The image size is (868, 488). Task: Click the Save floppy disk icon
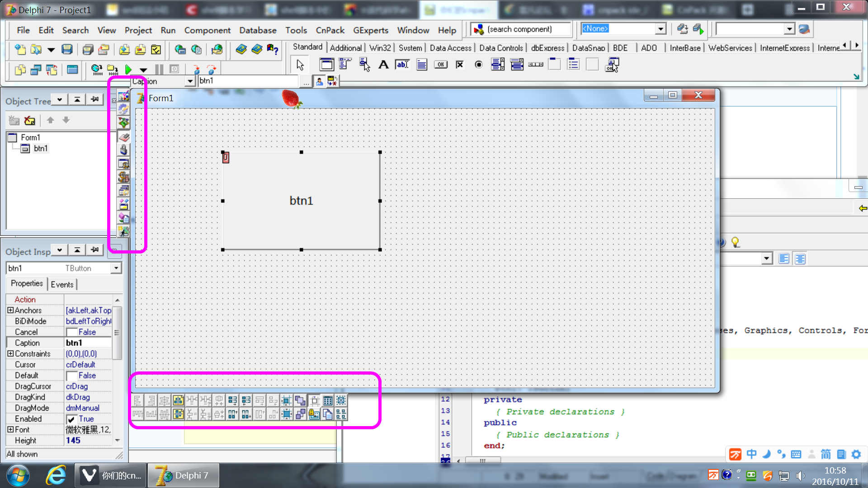(67, 49)
